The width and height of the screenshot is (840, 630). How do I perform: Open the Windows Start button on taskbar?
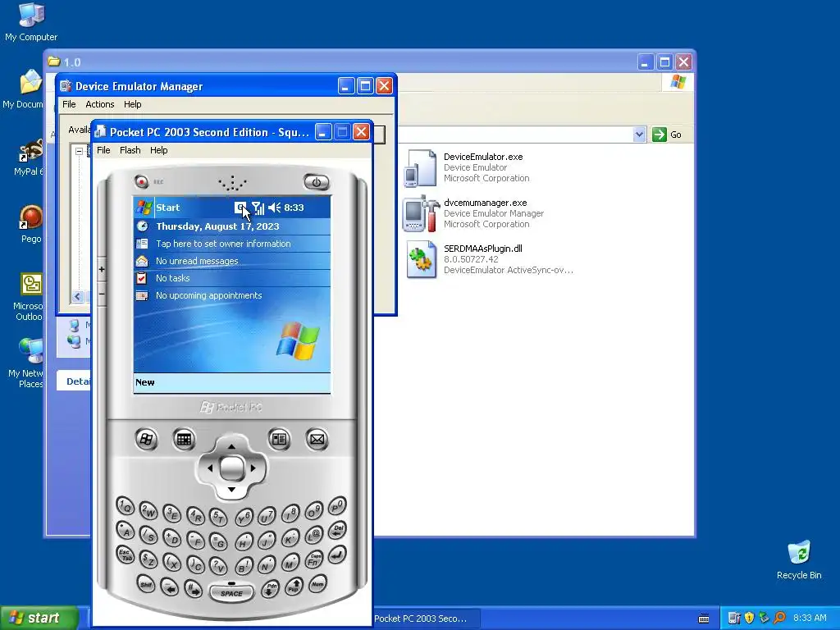tap(39, 619)
